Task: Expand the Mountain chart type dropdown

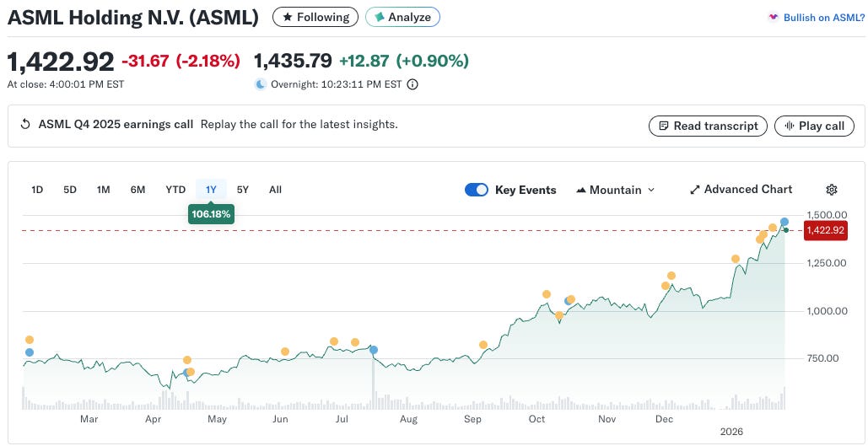Action: tap(615, 190)
